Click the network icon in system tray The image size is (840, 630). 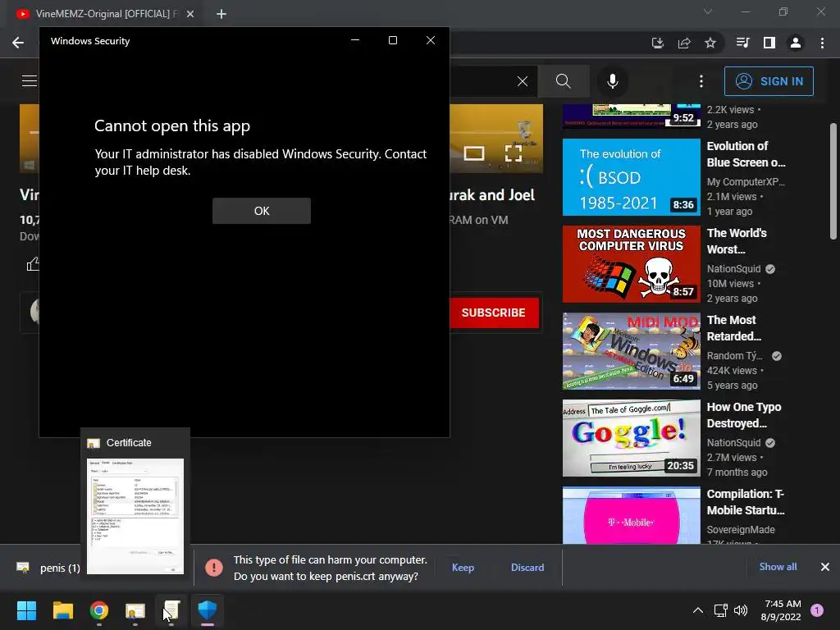pos(720,610)
